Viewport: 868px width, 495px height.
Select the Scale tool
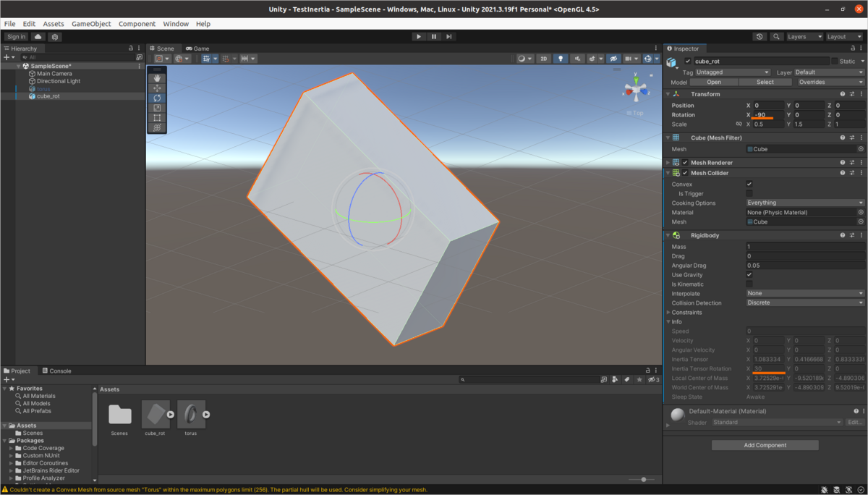point(158,108)
